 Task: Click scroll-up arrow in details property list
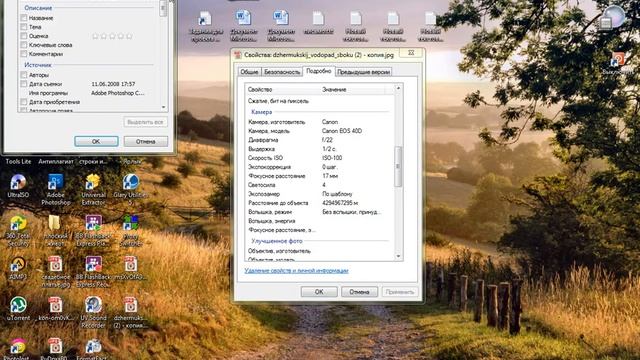tap(398, 88)
